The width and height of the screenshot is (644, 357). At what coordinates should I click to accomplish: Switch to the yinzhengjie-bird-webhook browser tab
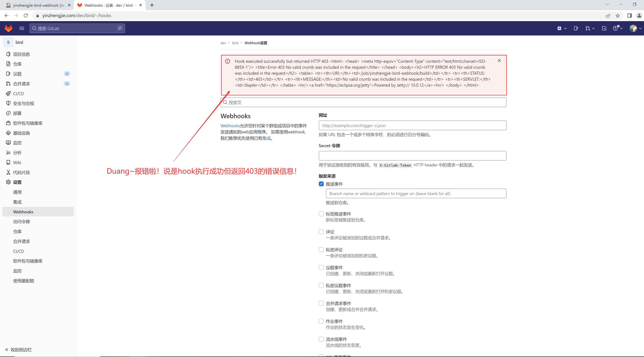point(38,5)
